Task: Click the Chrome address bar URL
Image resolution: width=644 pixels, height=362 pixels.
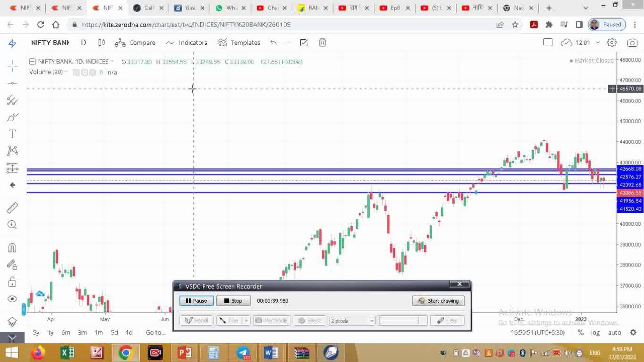Action: pyautogui.click(x=186, y=25)
